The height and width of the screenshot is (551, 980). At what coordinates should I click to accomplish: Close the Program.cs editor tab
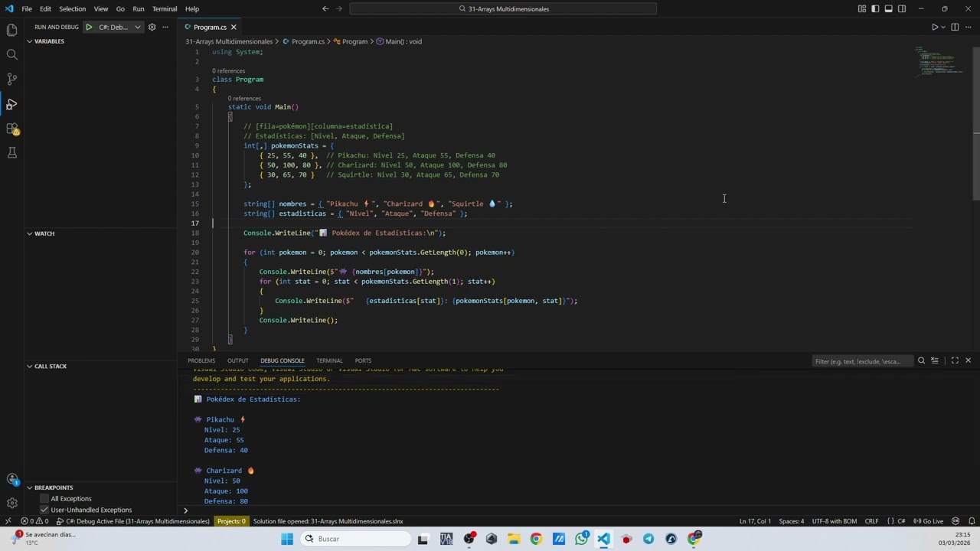click(x=234, y=27)
